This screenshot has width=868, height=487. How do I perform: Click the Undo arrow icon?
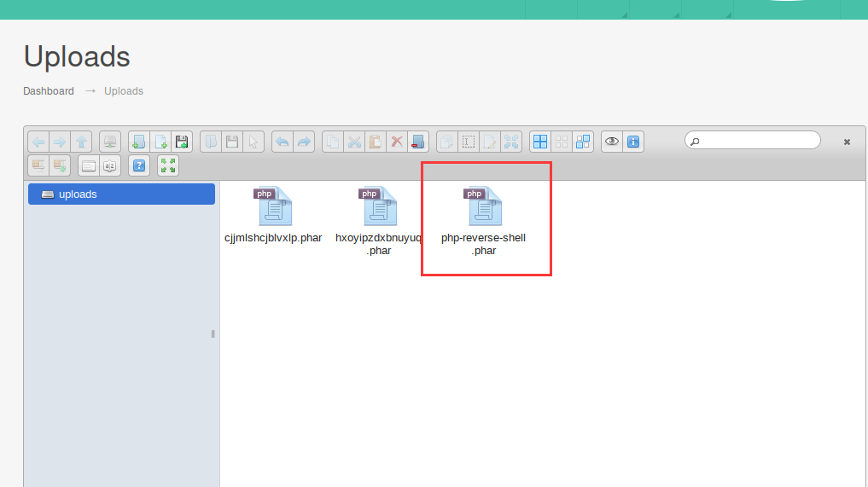(283, 142)
